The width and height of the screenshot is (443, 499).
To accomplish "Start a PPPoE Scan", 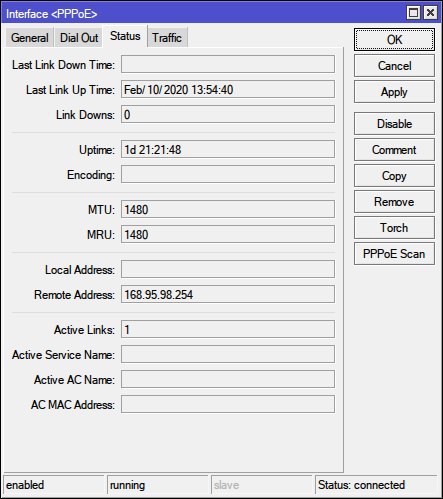I will pos(394,254).
